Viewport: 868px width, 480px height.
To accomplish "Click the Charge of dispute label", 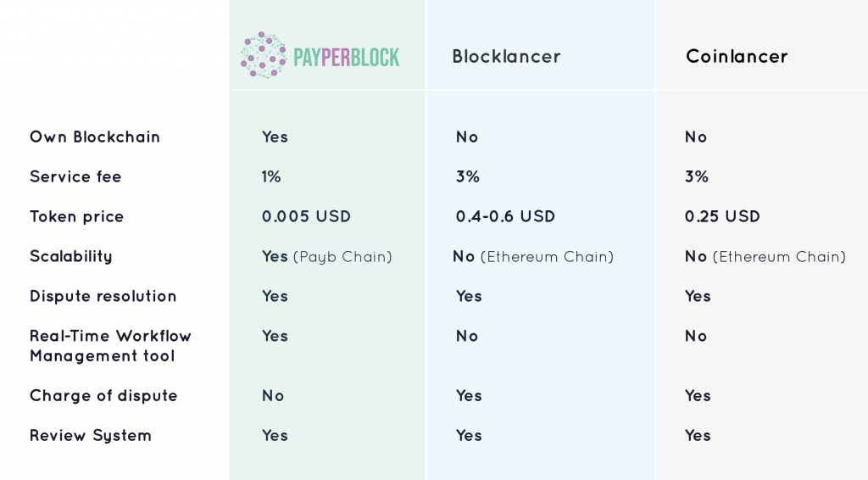I will pyautogui.click(x=103, y=395).
